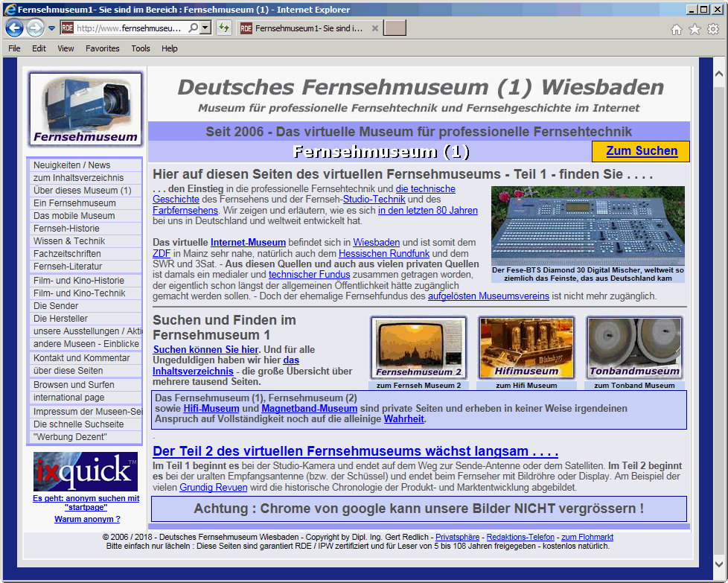Open the Fese-BTS Diamond 30 mixer photo
728x583 pixels.
click(x=588, y=226)
